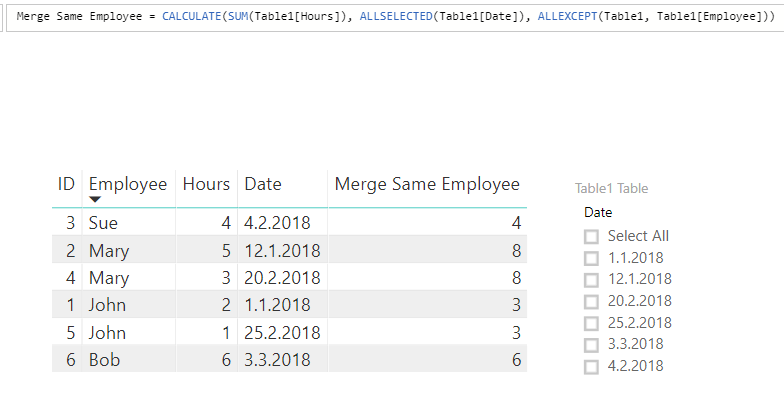
Task: Click the 20.2.2018 date cell in table
Action: tap(282, 278)
